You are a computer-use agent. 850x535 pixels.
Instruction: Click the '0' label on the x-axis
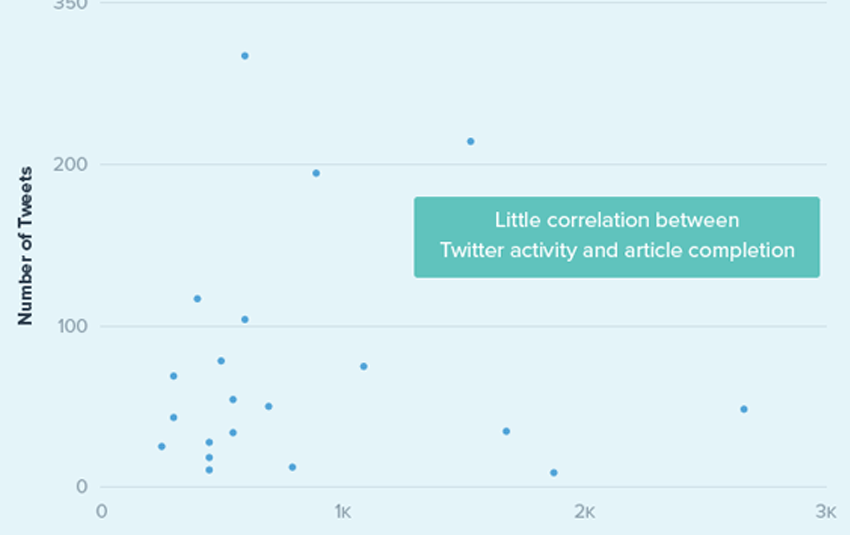click(x=102, y=512)
